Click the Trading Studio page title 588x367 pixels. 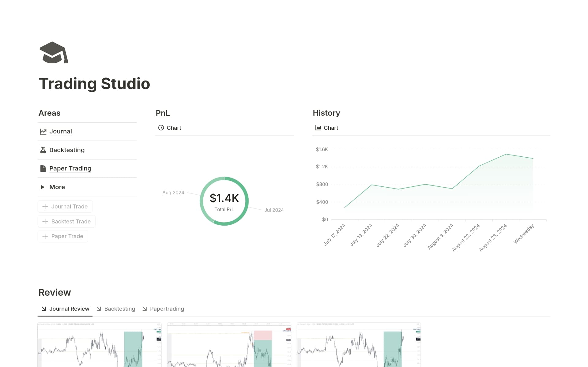94,84
